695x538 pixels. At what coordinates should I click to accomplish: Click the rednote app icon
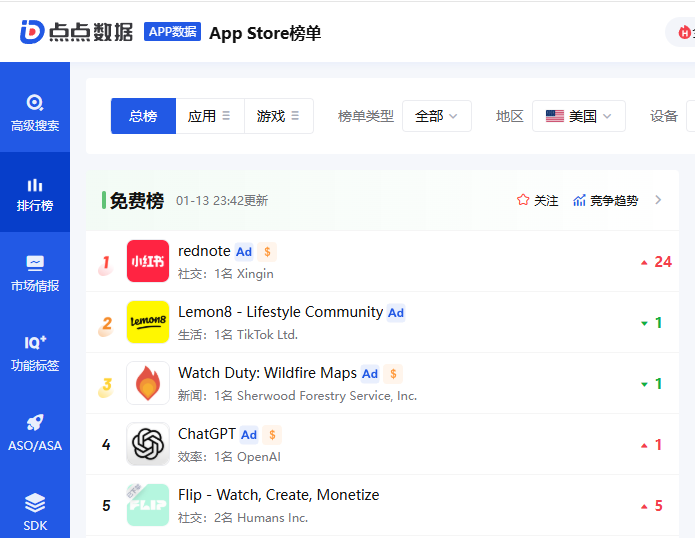pos(148,261)
